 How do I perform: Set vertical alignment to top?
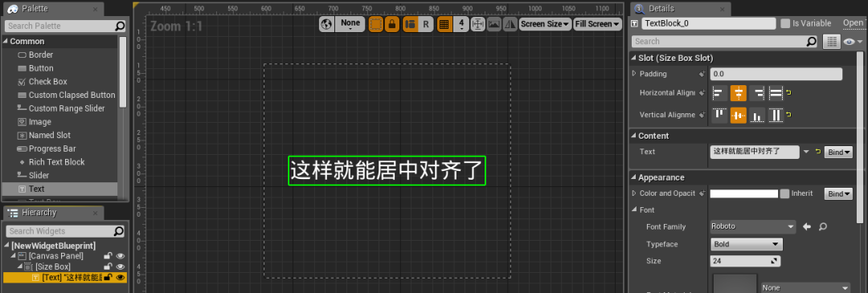(x=719, y=115)
